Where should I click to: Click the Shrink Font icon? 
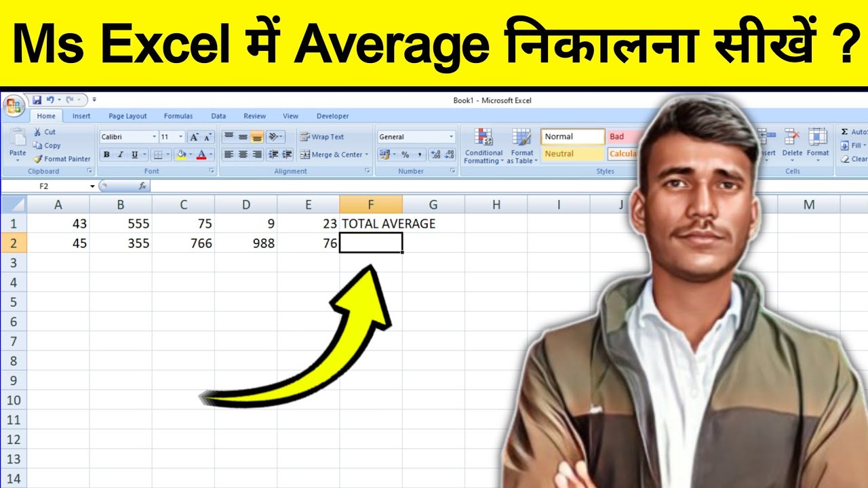[x=208, y=137]
